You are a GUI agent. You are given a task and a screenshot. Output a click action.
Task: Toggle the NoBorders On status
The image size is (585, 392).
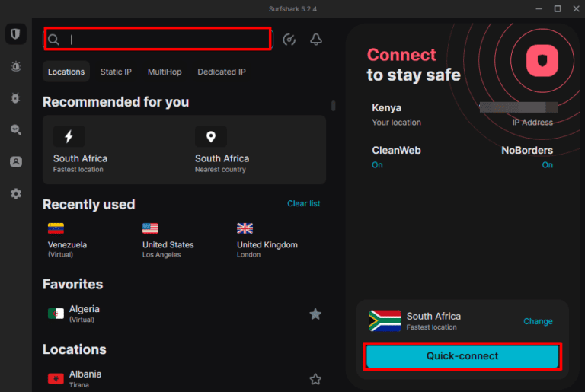(x=547, y=165)
